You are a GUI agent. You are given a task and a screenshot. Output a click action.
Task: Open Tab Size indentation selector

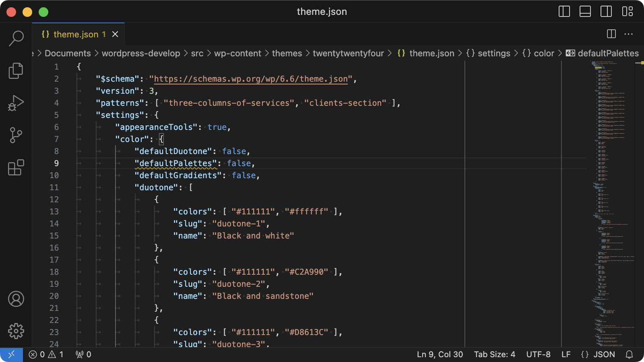(494, 354)
